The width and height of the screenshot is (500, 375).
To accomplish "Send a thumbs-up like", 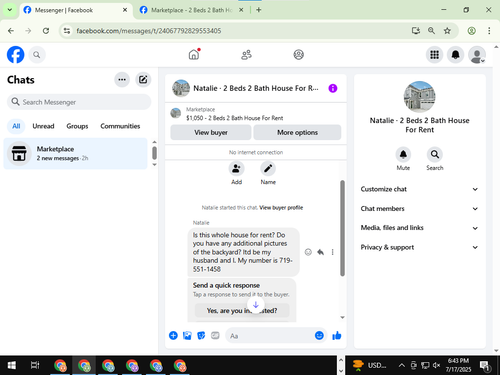I will click(x=337, y=335).
